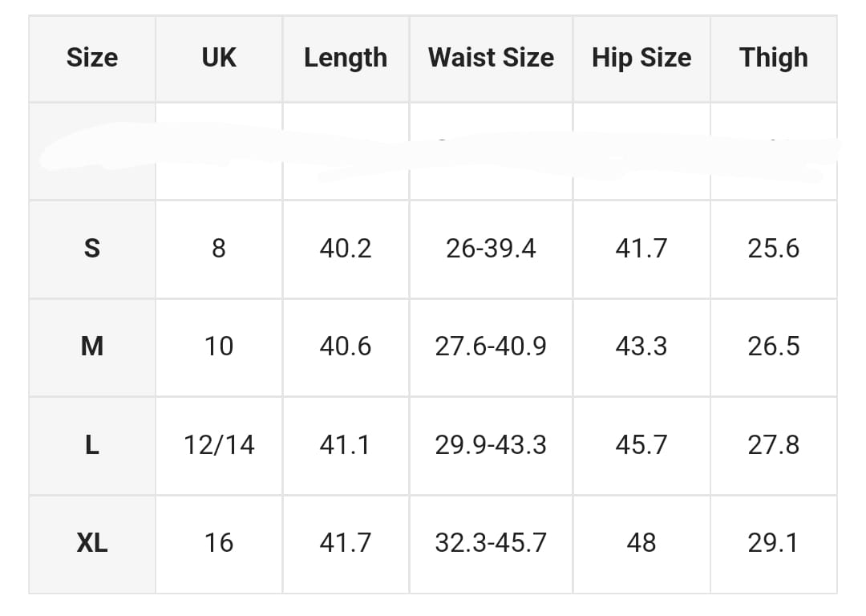Click waist range 32.3-45.7 cell

[x=491, y=544]
